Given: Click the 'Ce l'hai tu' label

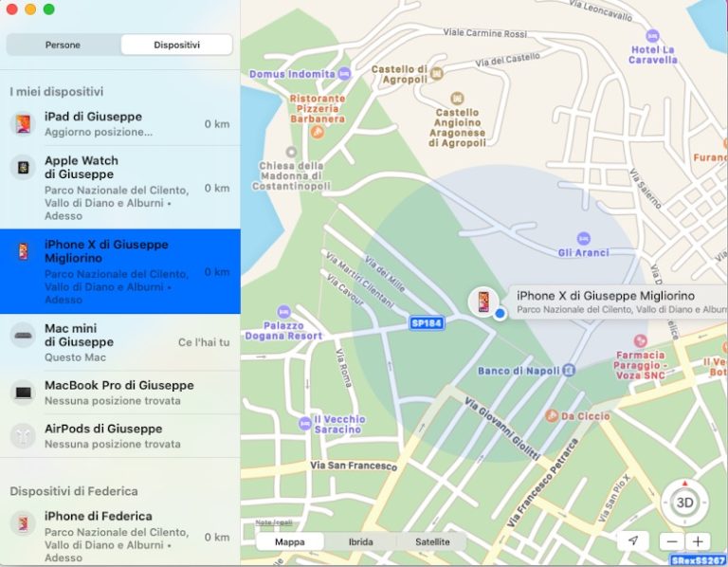Looking at the screenshot, I should tap(204, 342).
